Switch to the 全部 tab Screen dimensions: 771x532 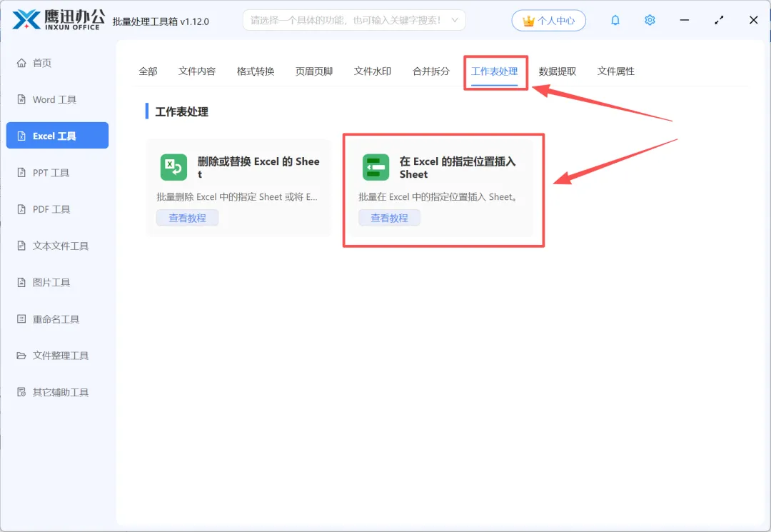[x=148, y=72]
